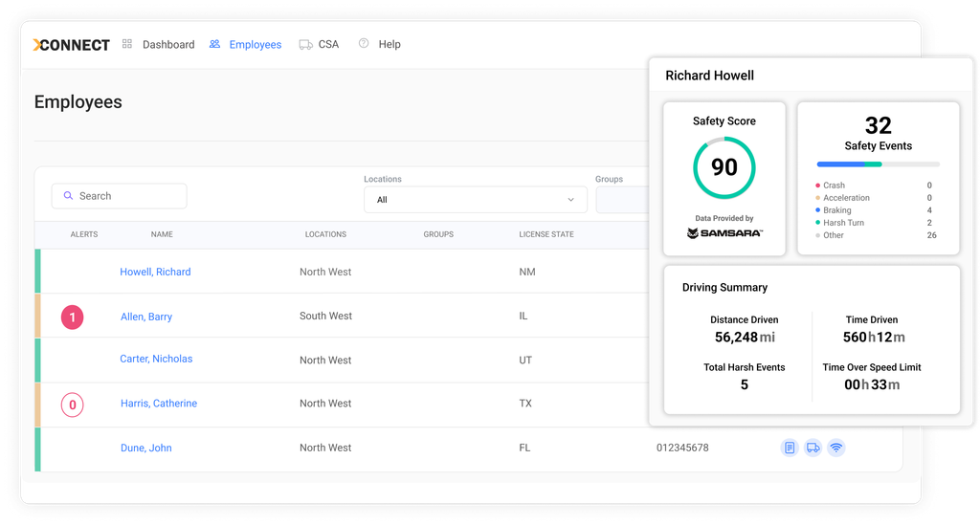The height and width of the screenshot is (525, 980).
Task: Click NM license state for Howell
Action: point(527,272)
